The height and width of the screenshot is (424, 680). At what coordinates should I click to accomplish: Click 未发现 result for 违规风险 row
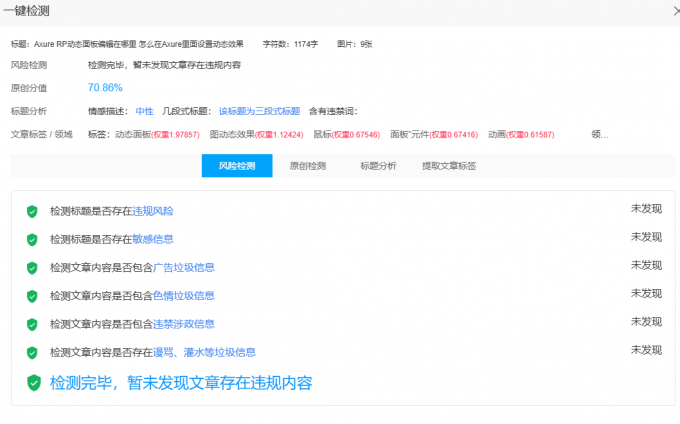pyautogui.click(x=646, y=209)
